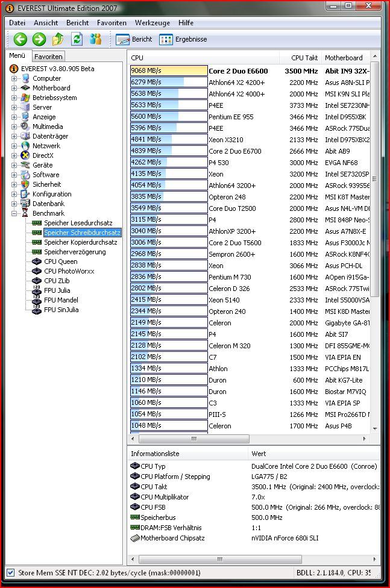Select the Benchmark hourglass icon
The width and height of the screenshot is (390, 588).
[x=25, y=213]
